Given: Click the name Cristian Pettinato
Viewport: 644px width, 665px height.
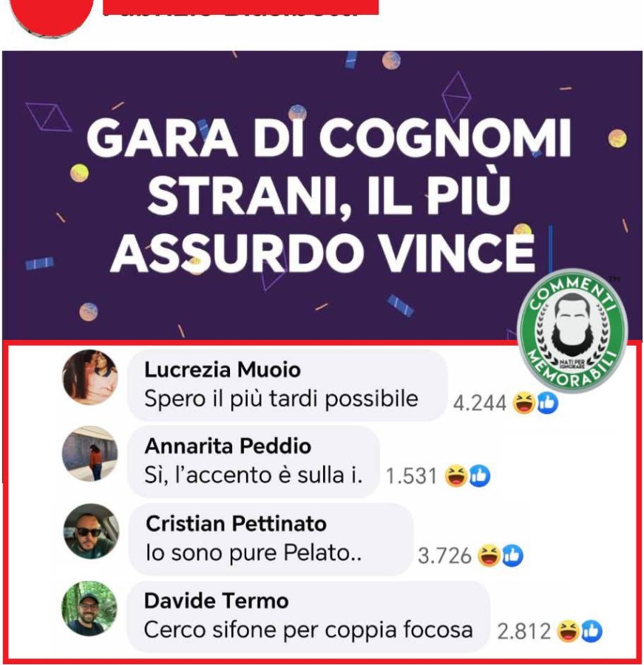Looking at the screenshot, I should (236, 524).
